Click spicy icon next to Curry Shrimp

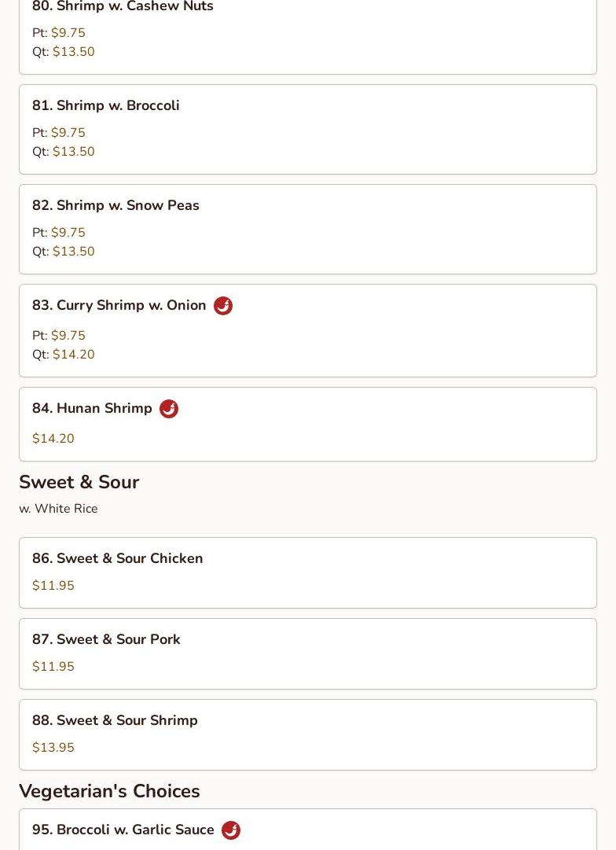(223, 306)
